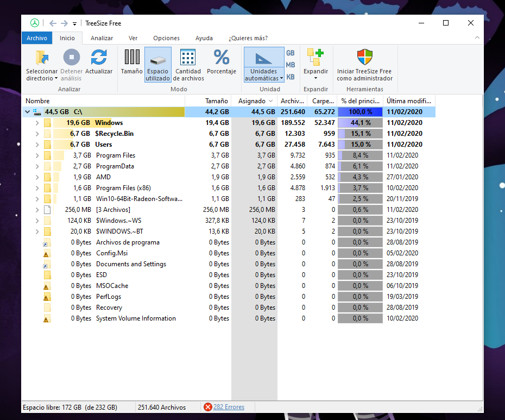Sort by the Archiv... column header
This screenshot has width=505, height=420.
click(x=292, y=101)
